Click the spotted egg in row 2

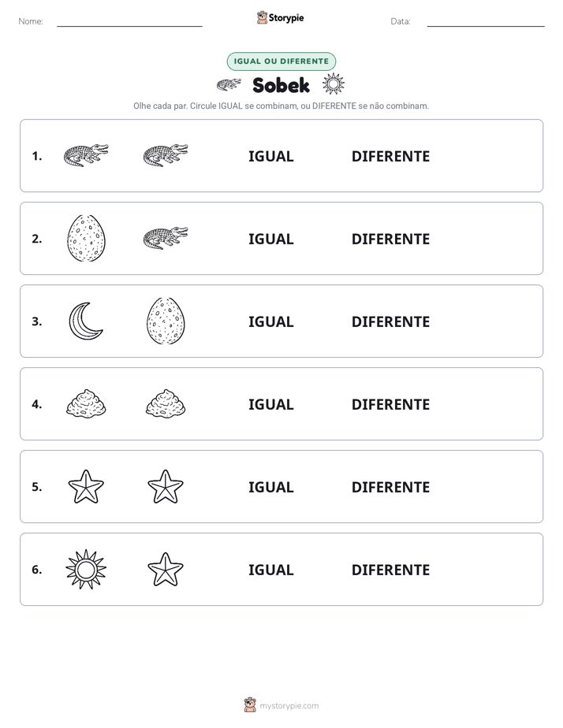click(86, 238)
